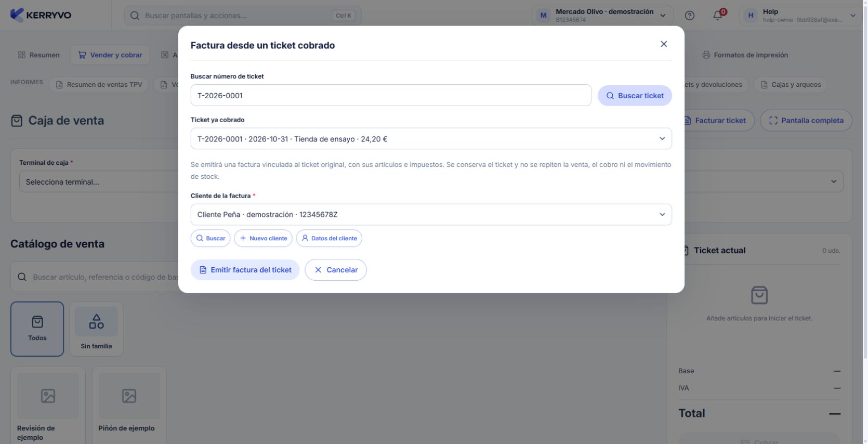868x444 pixels.
Task: Open the Ticket ya cobrado dropdown
Action: coord(431,139)
